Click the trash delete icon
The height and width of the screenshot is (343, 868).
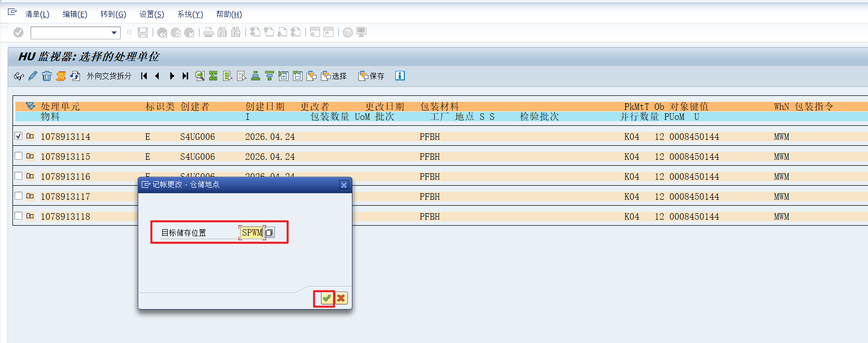[x=47, y=76]
